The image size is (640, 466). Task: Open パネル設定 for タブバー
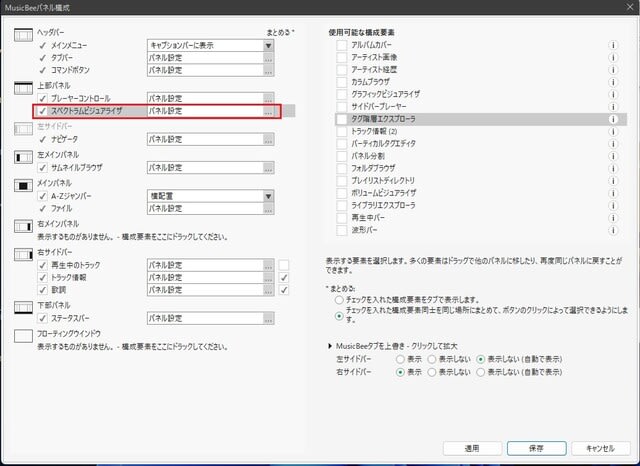(268, 58)
